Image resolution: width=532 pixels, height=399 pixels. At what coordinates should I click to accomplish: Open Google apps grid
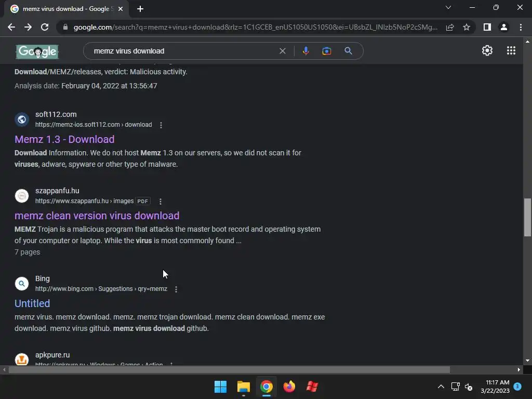coord(511,50)
